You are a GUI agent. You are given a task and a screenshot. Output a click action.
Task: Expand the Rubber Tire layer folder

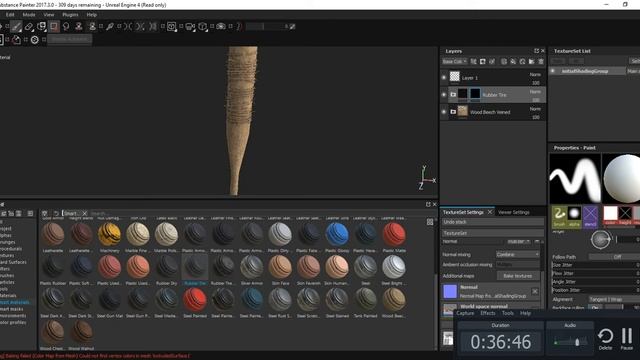click(453, 95)
